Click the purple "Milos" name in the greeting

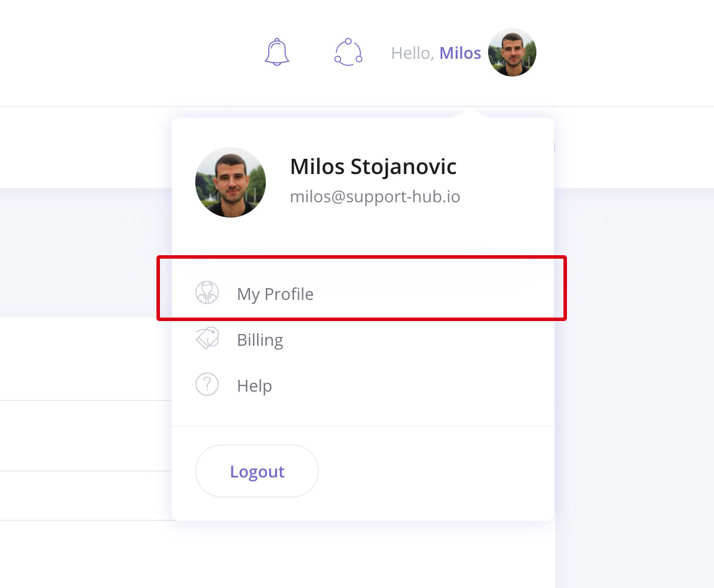coord(460,53)
